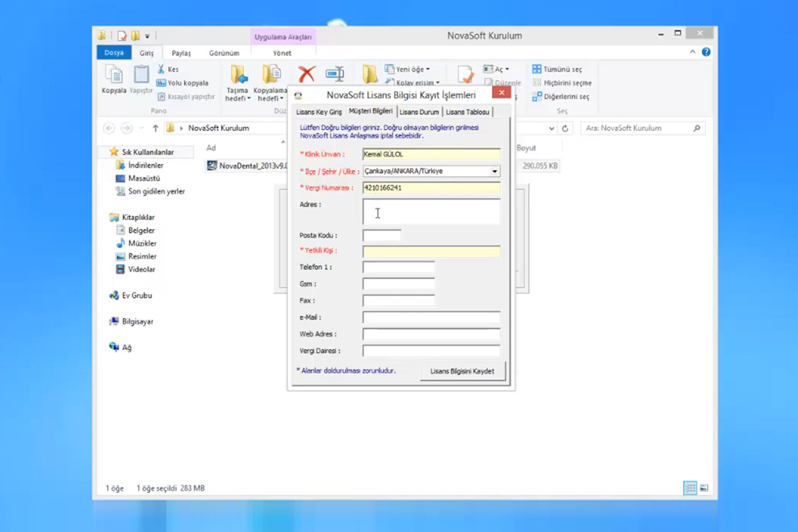
Task: Click the red X delete icon
Action: (x=307, y=75)
